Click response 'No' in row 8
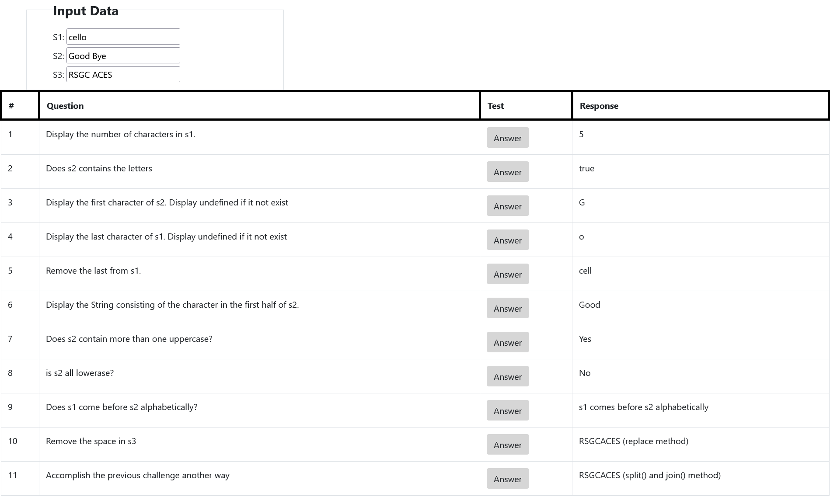The image size is (830, 504). pos(585,373)
